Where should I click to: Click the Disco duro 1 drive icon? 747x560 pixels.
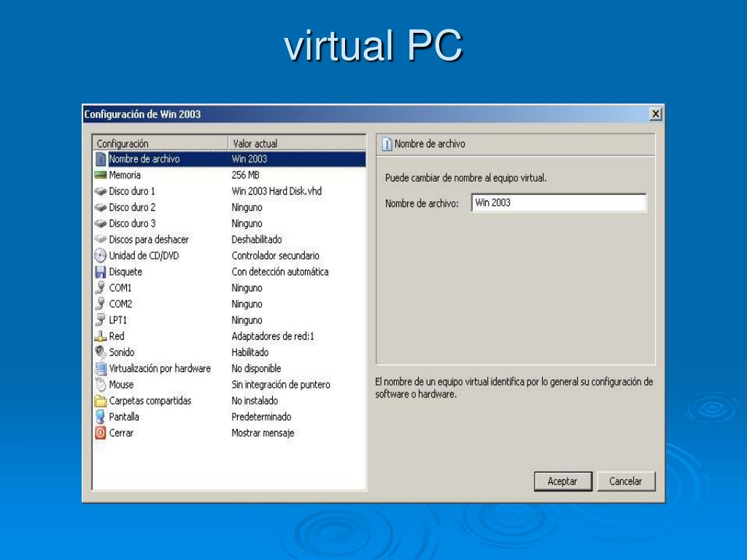coord(101,192)
